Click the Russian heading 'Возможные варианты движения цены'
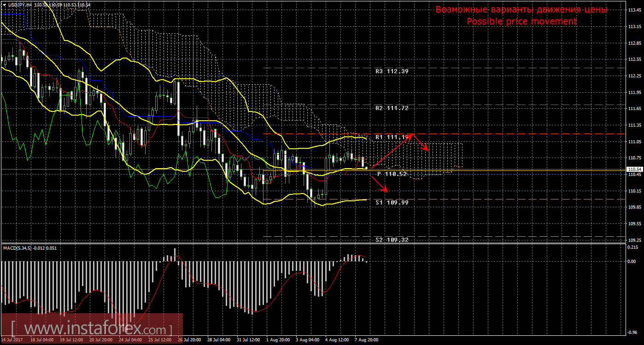Viewport: 644px width, 345px height. tap(521, 10)
